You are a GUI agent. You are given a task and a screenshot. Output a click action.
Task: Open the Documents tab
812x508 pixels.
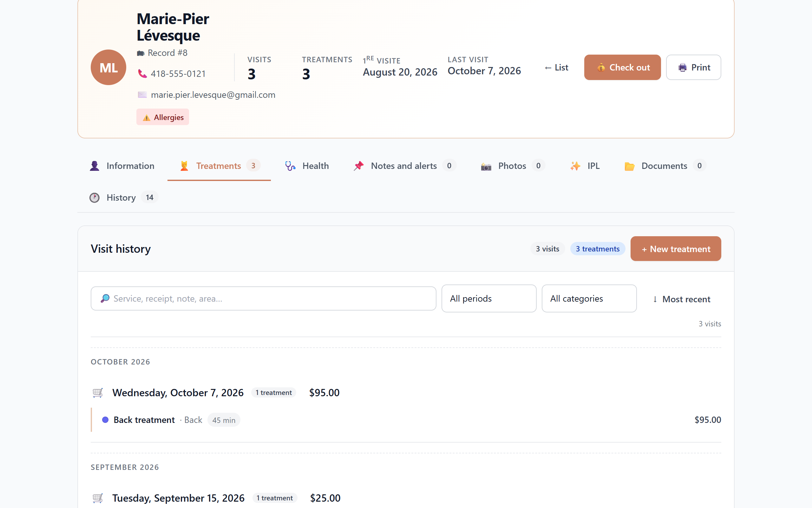point(665,166)
